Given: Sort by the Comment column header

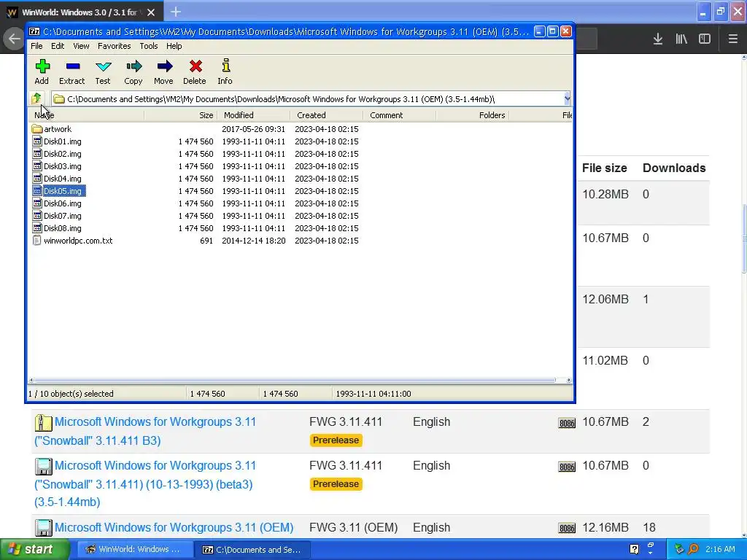Looking at the screenshot, I should 399,115.
